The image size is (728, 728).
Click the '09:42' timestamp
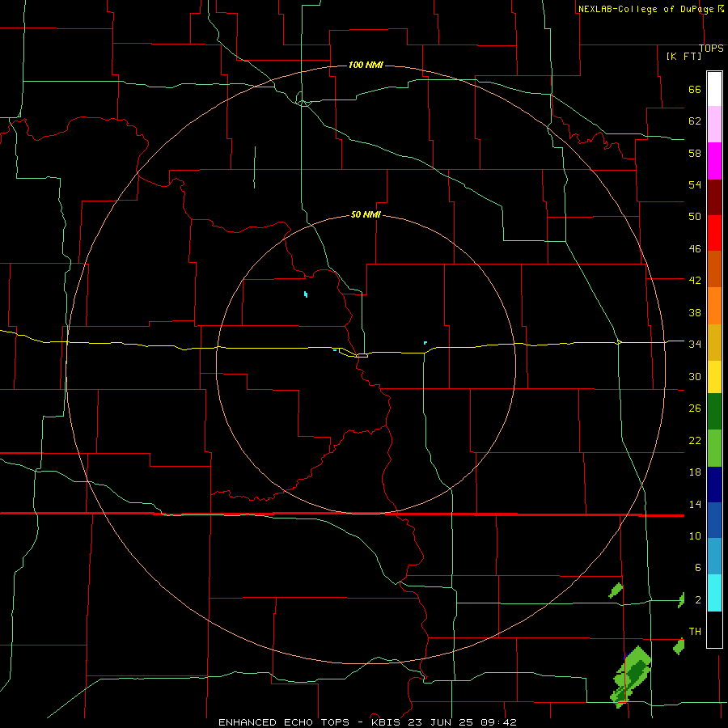point(498,722)
